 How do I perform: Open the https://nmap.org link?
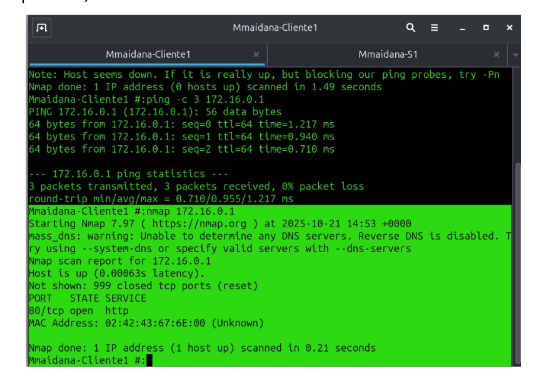[199, 223]
